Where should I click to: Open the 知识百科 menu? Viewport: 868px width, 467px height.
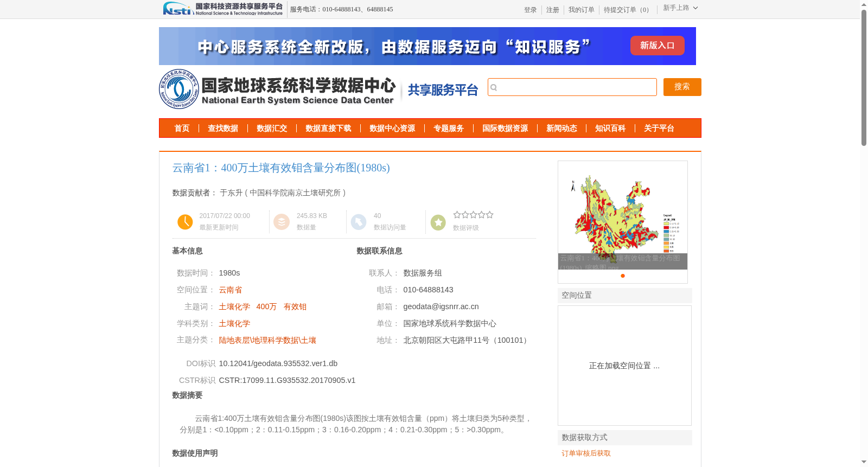tap(610, 128)
